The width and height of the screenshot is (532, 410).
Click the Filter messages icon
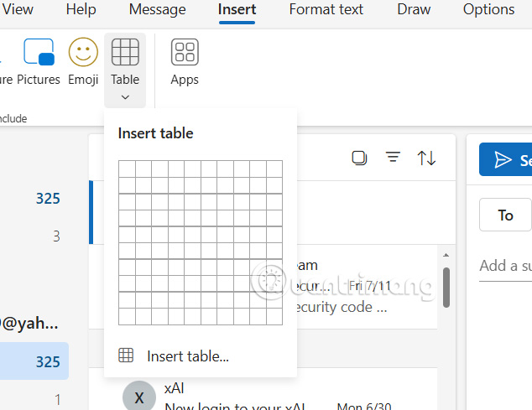[393, 158]
